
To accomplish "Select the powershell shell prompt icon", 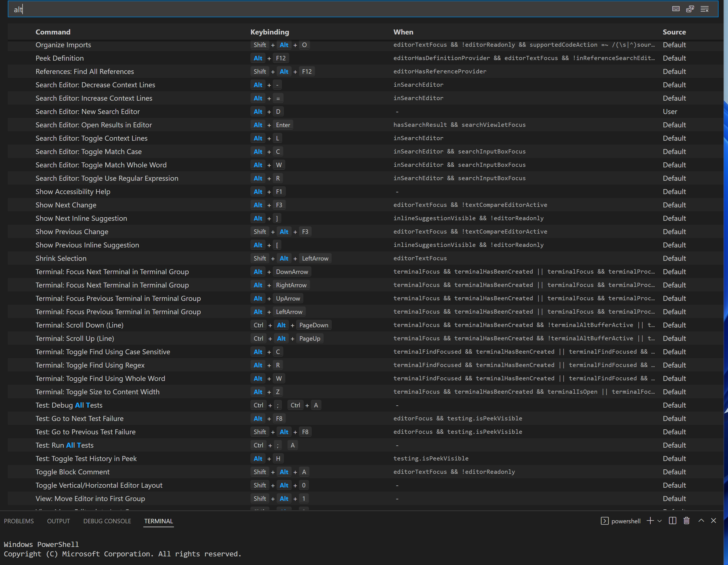I will pyautogui.click(x=604, y=521).
